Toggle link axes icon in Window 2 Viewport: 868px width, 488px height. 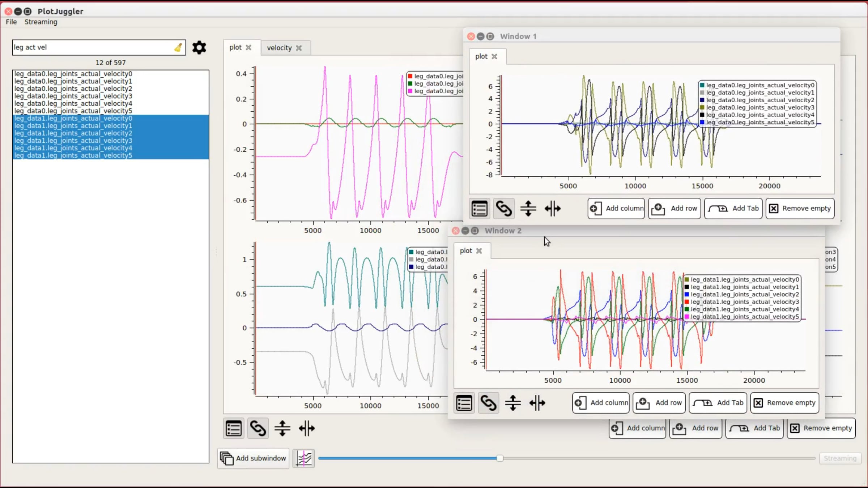point(488,403)
